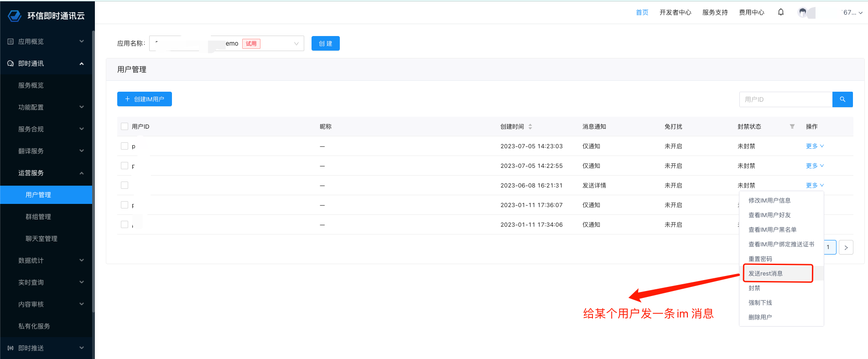Collapse the 即时通讯 sidebar section
The height and width of the screenshot is (359, 868).
click(x=82, y=63)
